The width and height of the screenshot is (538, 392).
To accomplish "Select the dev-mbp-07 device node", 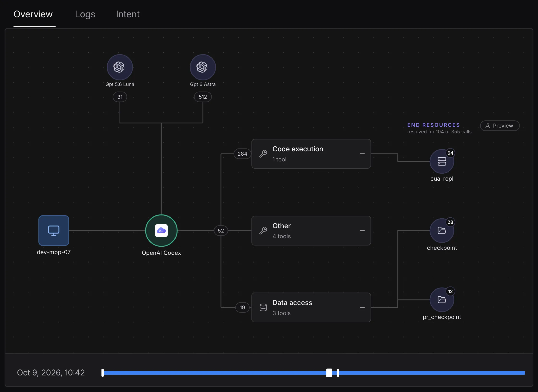I will [x=54, y=231].
